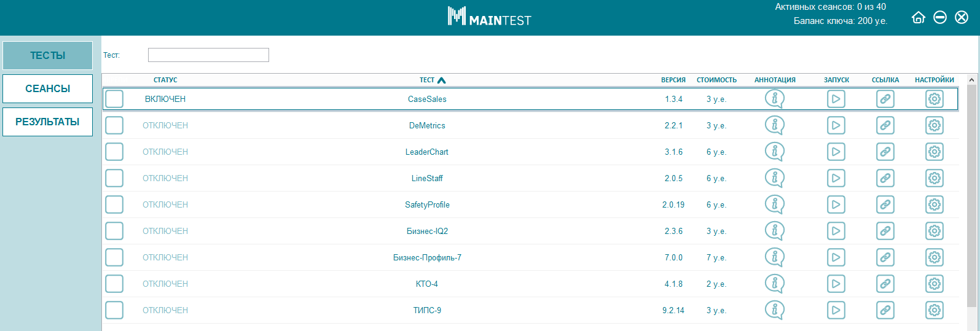Screen dimensions: 980x331
Task: Select the КТО-4 checkbox
Action: 114,284
